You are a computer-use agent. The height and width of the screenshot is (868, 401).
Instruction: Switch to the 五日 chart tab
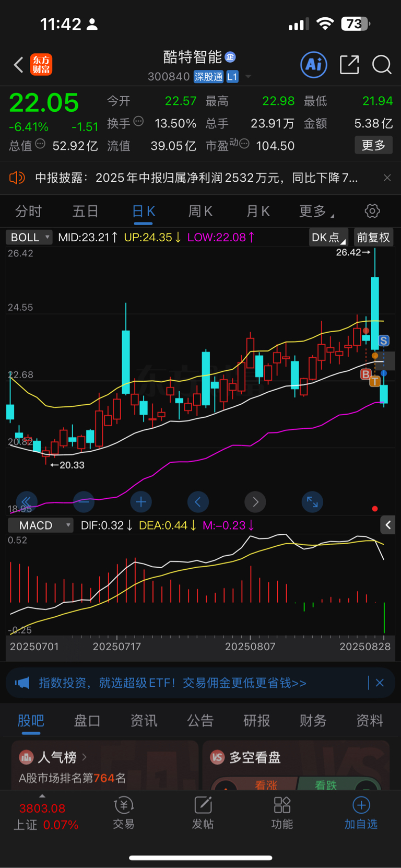(x=85, y=212)
